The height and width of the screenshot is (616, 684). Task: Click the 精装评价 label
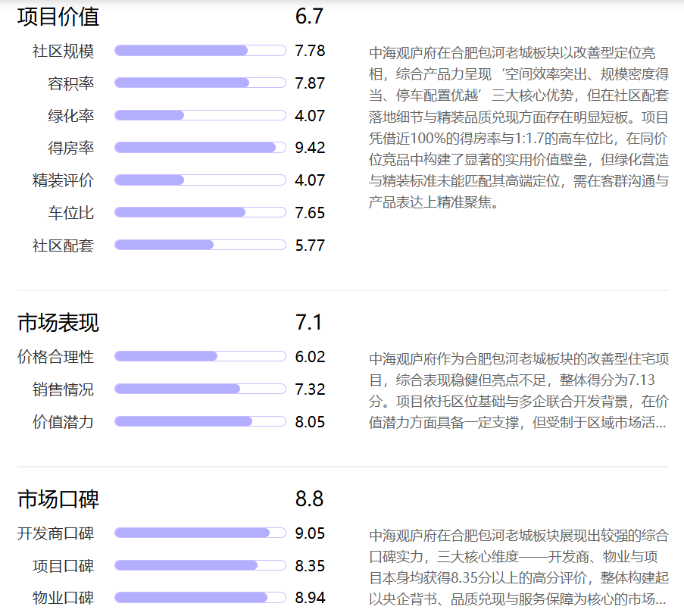pos(64,180)
